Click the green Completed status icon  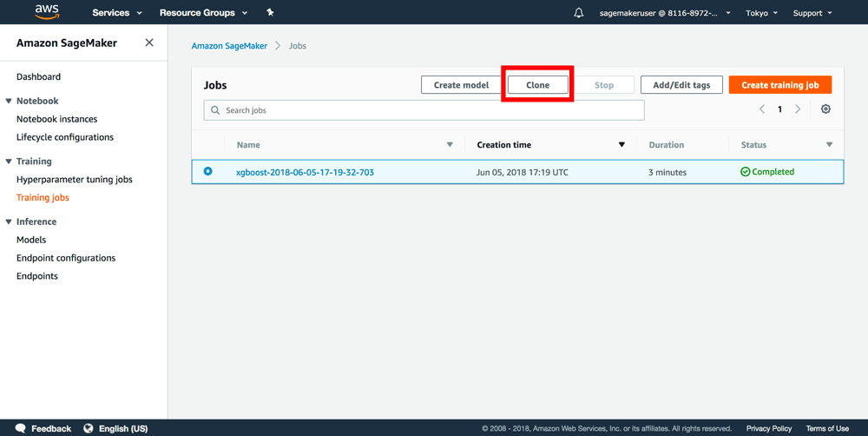(x=745, y=172)
